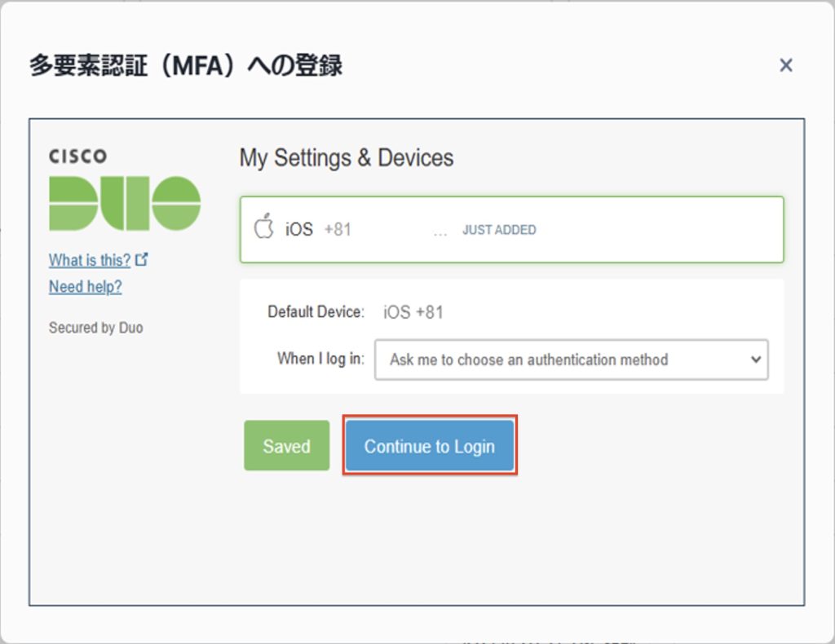Click the CISCO wordmark above the Duo logo
The image size is (835, 644).
click(77, 156)
